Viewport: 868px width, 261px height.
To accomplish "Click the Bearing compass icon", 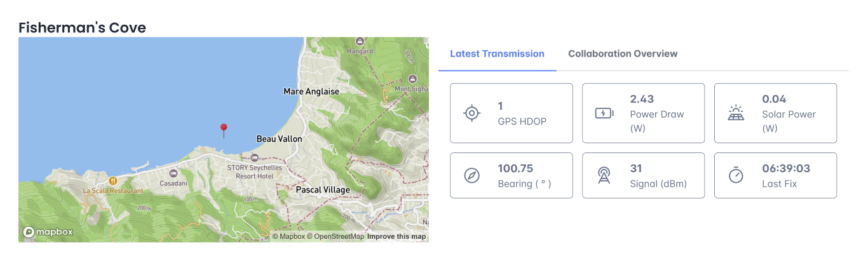I will [471, 176].
